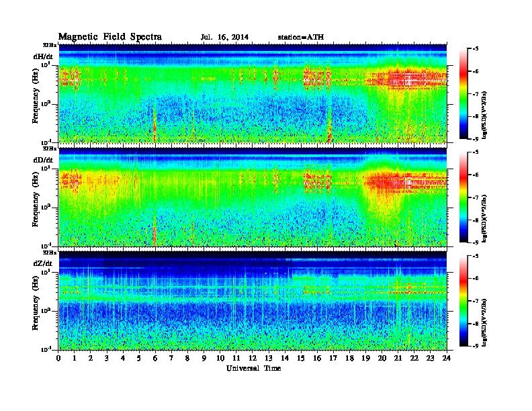Click the dH/dt panel label
532x411 pixels.
tap(43, 56)
